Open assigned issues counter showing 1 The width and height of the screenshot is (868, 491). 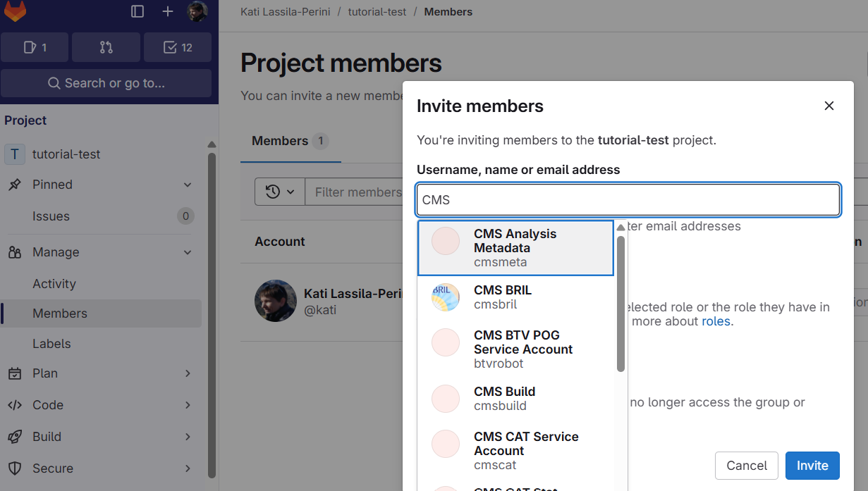(x=35, y=47)
